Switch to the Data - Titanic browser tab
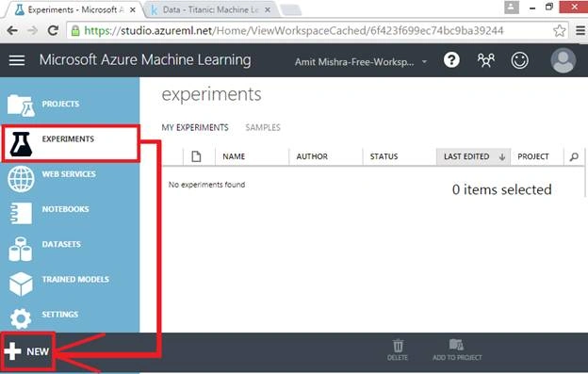The height and width of the screenshot is (374, 588). pos(210,9)
